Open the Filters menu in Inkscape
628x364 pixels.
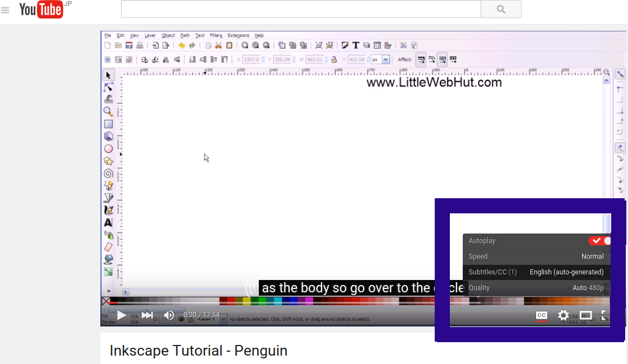[216, 35]
